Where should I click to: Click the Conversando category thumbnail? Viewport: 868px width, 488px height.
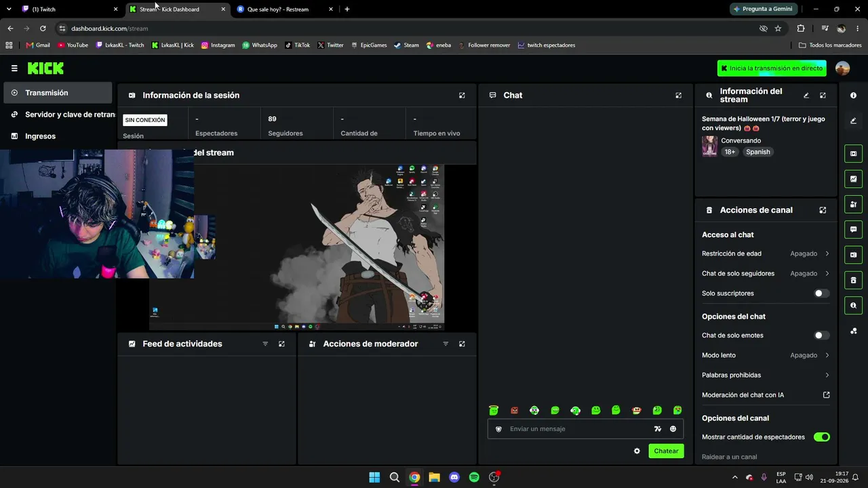pyautogui.click(x=709, y=146)
